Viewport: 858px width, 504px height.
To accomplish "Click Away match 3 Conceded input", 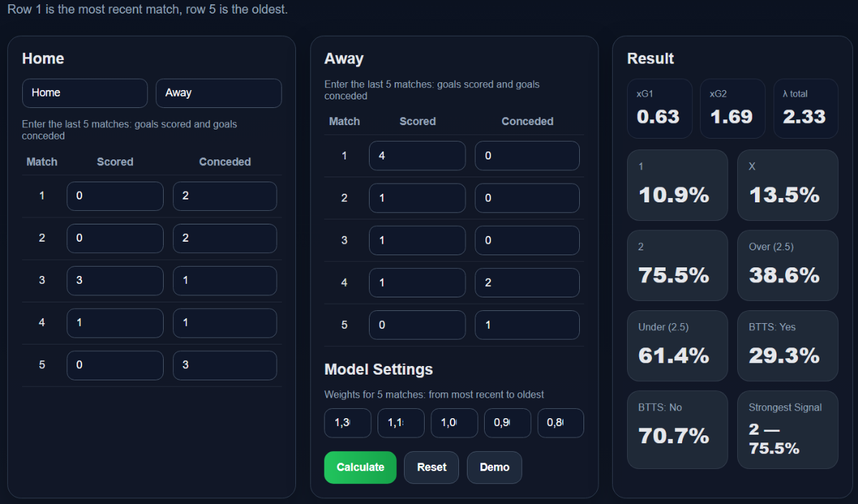I will point(527,240).
